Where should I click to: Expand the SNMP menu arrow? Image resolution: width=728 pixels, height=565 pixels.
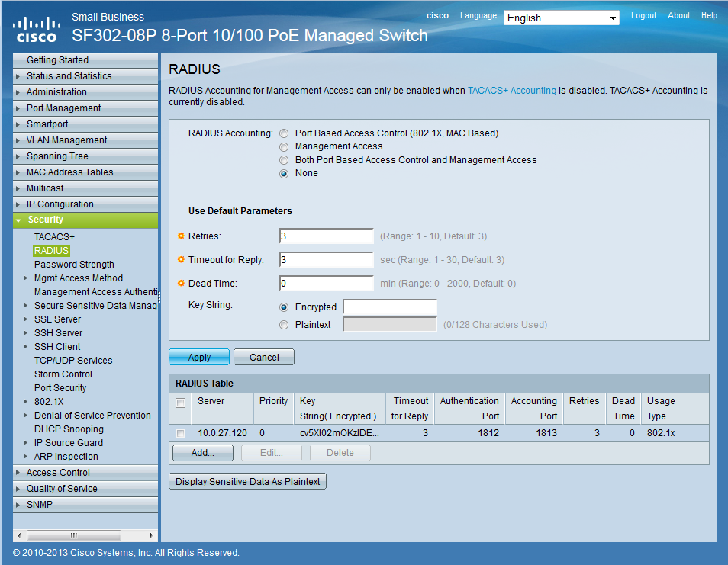click(18, 505)
